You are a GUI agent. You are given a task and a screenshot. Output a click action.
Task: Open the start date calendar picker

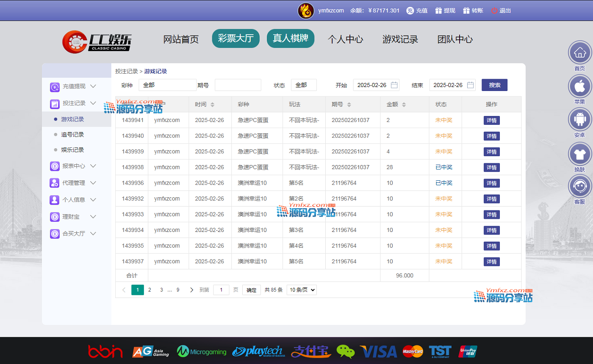click(394, 85)
